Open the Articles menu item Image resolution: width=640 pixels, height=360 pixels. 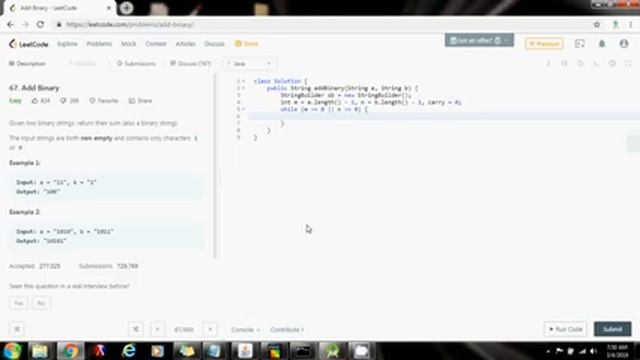click(185, 44)
